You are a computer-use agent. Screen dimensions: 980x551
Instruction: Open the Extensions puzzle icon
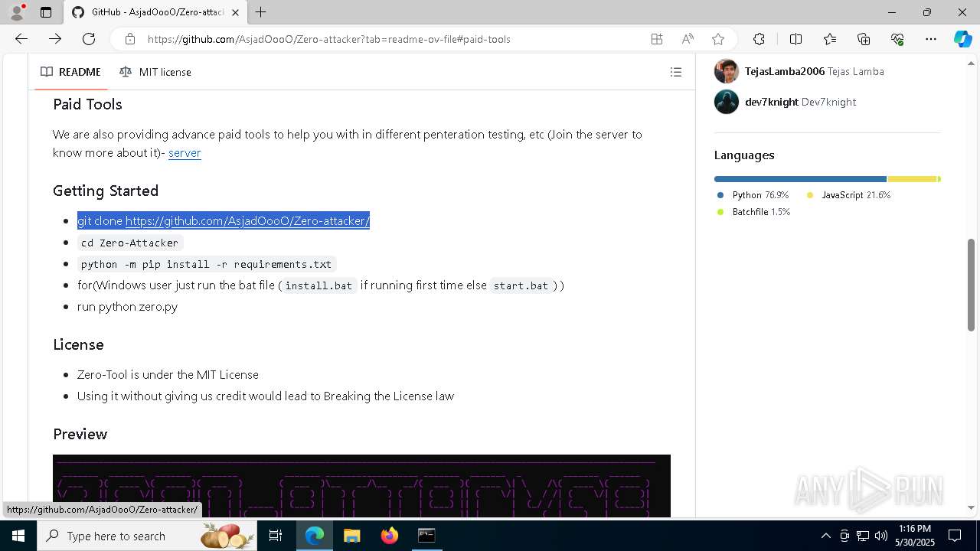759,39
